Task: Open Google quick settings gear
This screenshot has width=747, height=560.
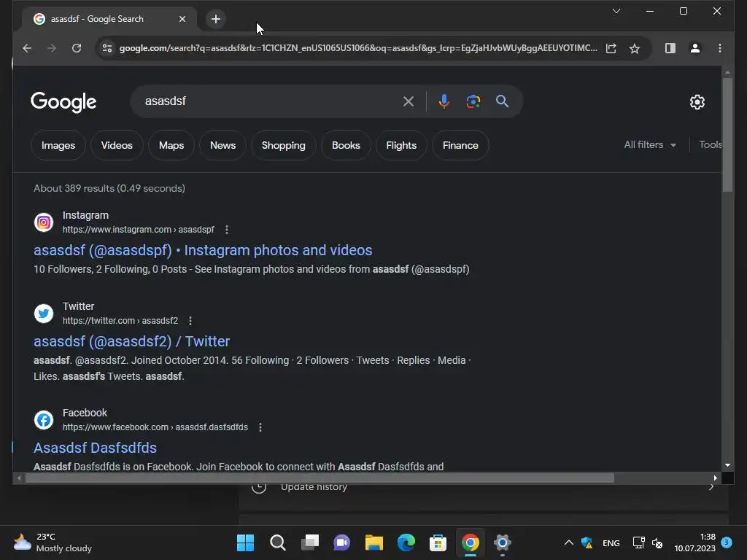Action: (x=697, y=101)
